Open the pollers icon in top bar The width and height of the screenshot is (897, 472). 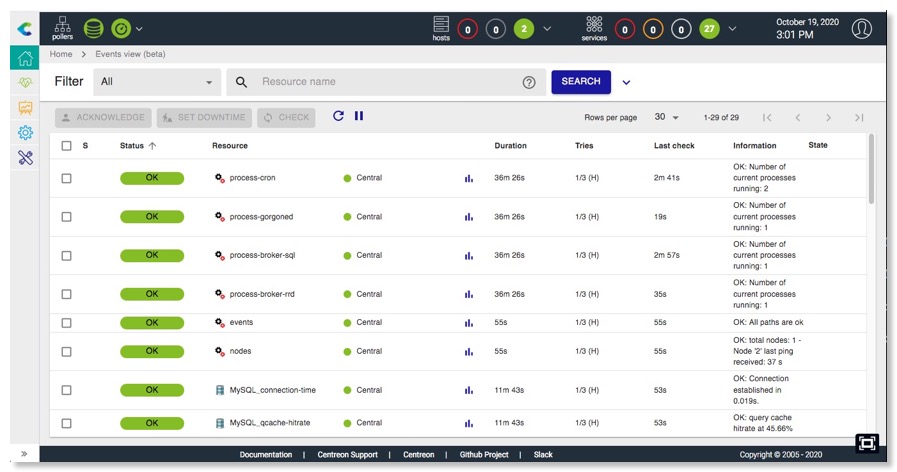[x=62, y=27]
